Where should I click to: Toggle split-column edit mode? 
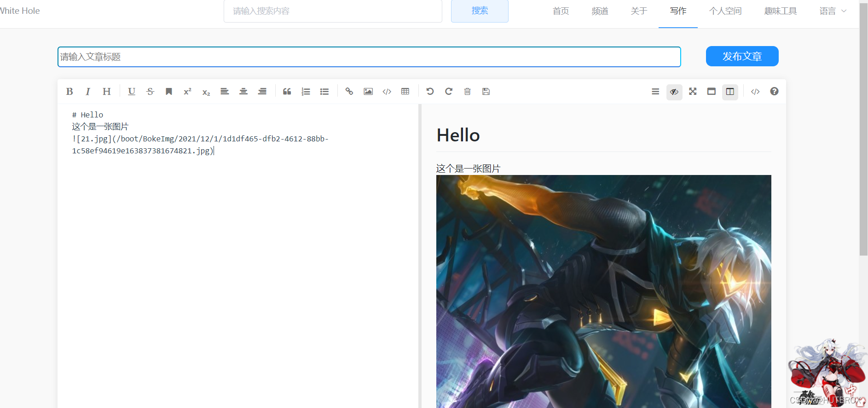(x=730, y=92)
